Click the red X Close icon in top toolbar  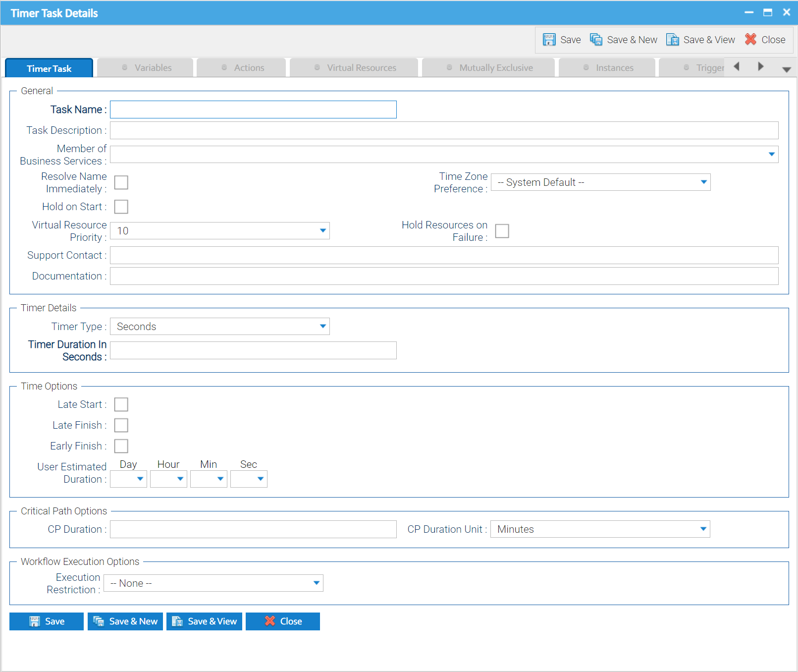point(750,40)
